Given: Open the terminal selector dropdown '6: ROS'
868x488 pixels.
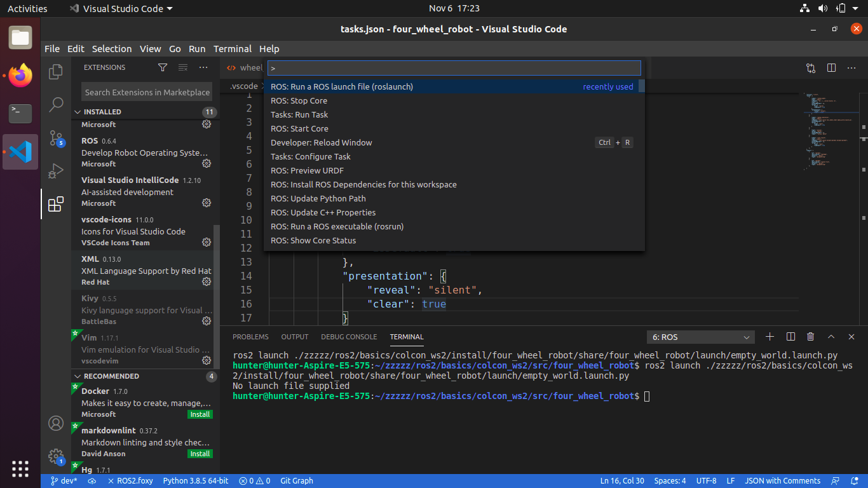Looking at the screenshot, I should (x=701, y=337).
